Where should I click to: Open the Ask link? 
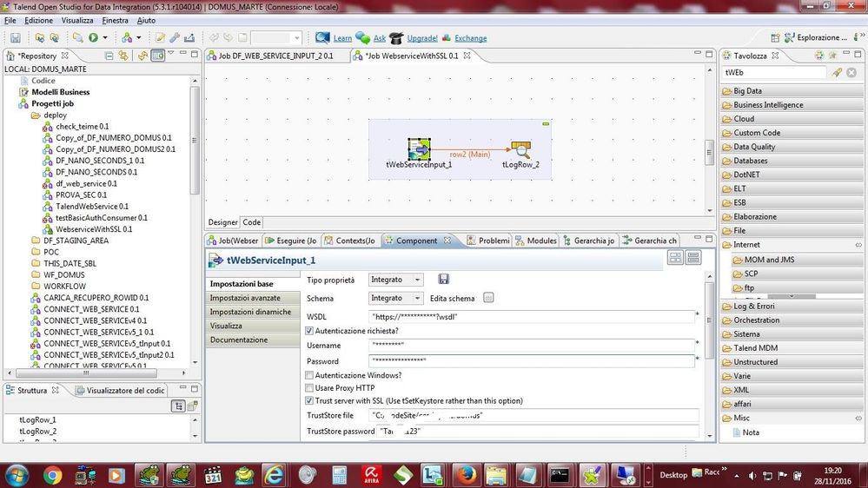(x=379, y=38)
